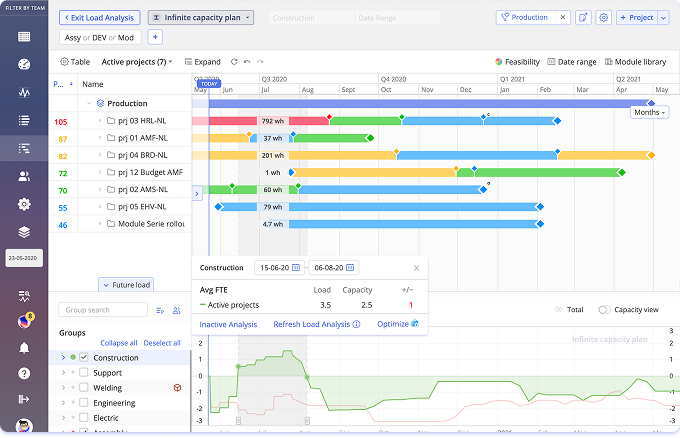Click the + Project button
This screenshot has height=438, width=680.
(x=637, y=18)
